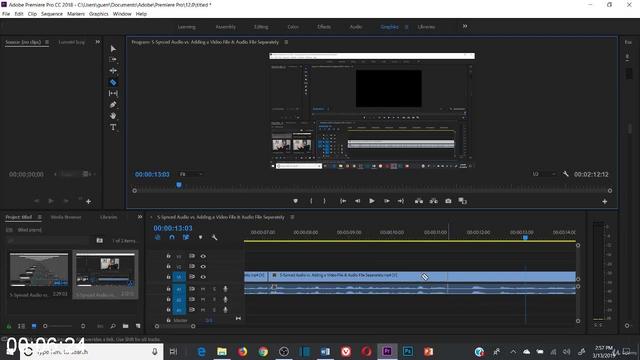Open Source panel menu

[x=47, y=42]
